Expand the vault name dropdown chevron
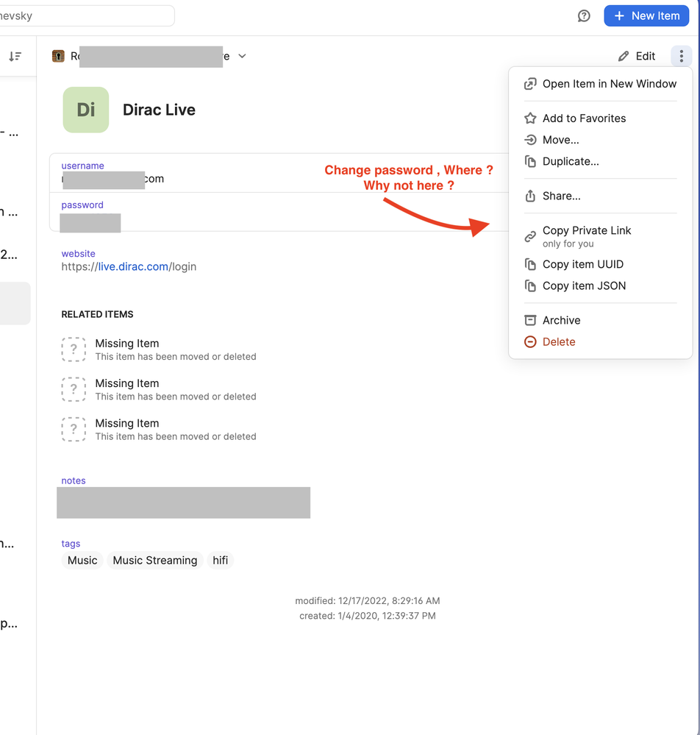This screenshot has height=735, width=700. tap(243, 56)
